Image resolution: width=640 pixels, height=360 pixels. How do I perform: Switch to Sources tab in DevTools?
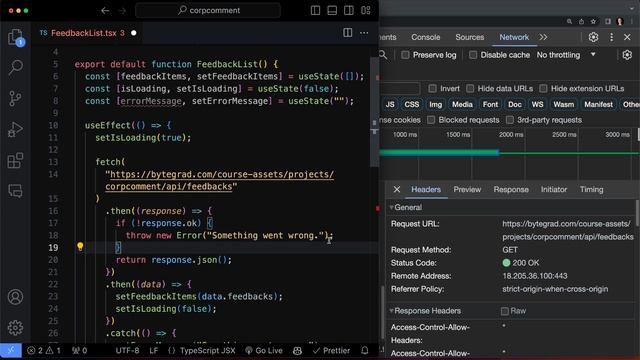click(x=469, y=37)
